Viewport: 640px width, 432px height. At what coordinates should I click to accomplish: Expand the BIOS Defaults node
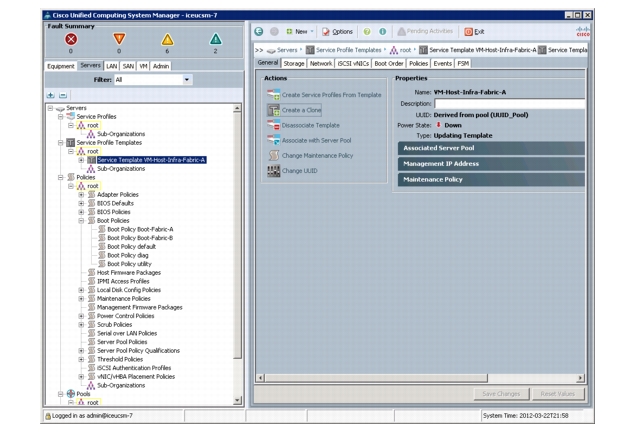(x=81, y=203)
